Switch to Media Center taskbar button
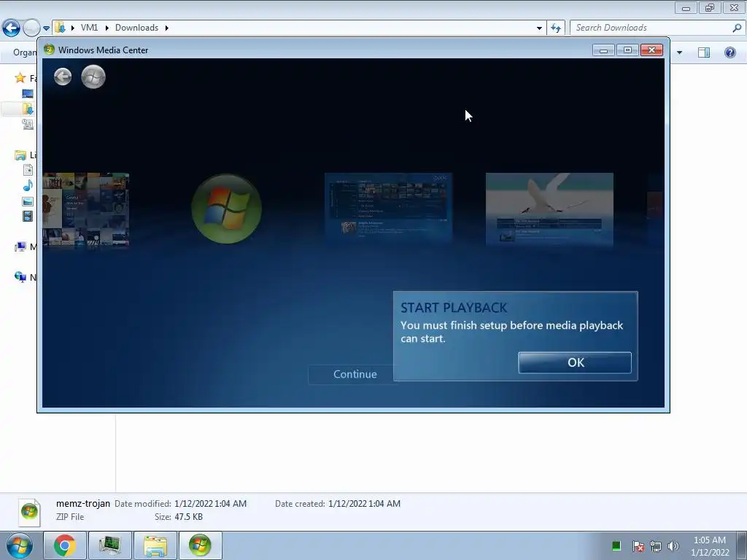747x560 pixels. click(200, 545)
